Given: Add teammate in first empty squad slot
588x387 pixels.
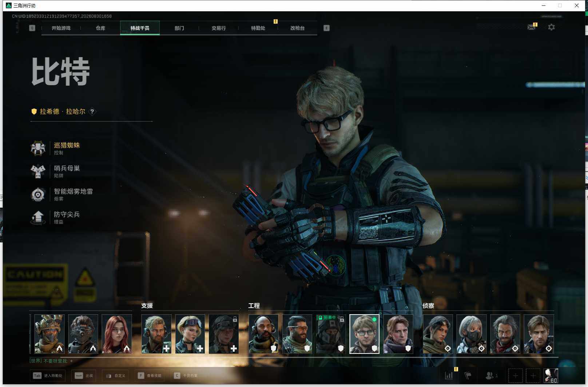Looking at the screenshot, I should pyautogui.click(x=515, y=375).
